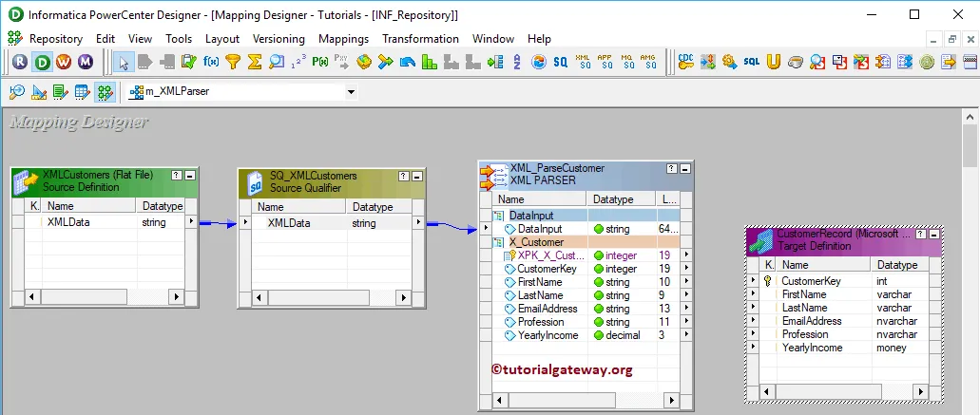Select the Union transformation U icon

[x=774, y=62]
